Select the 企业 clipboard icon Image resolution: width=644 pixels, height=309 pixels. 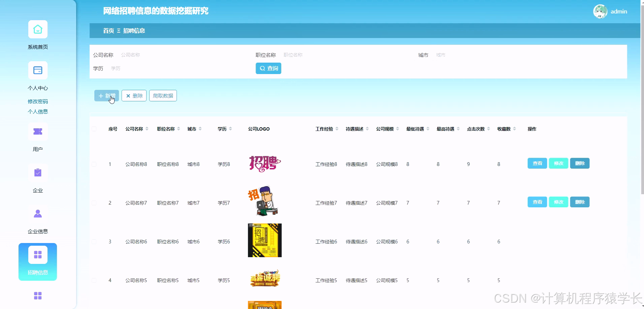[37, 172]
